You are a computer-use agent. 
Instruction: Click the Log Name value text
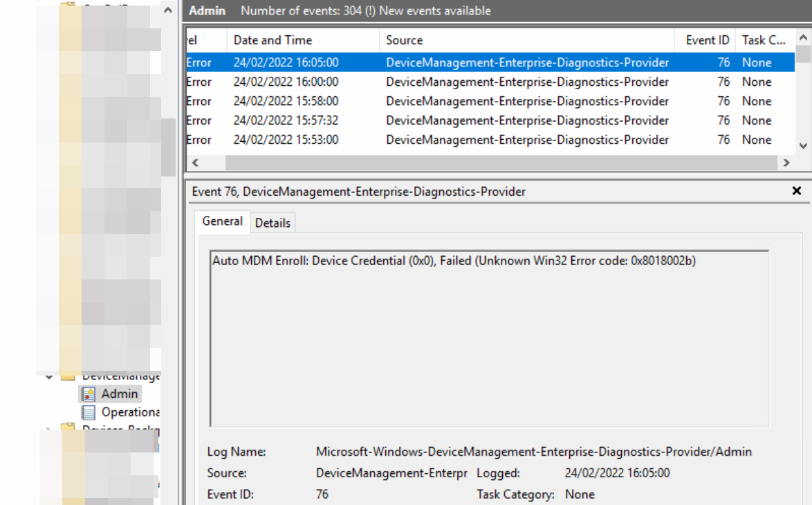pos(533,452)
